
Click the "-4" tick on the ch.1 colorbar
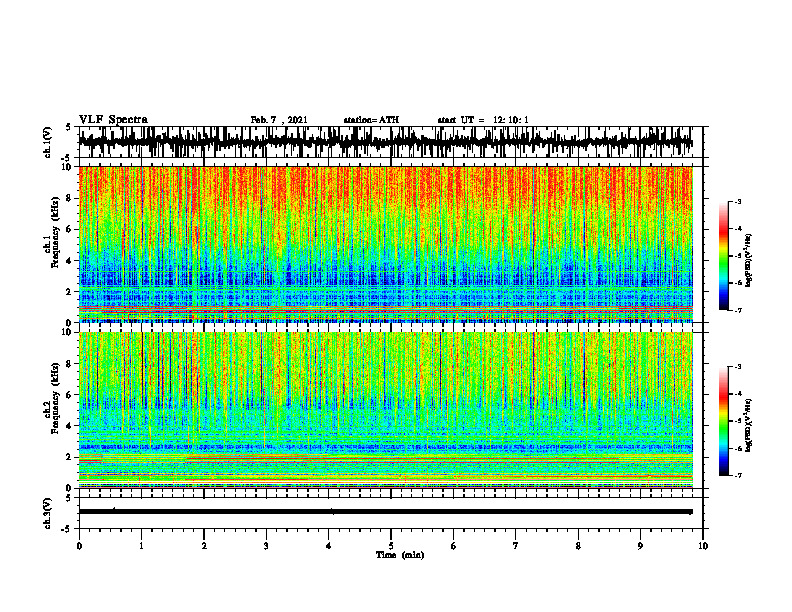click(x=738, y=229)
